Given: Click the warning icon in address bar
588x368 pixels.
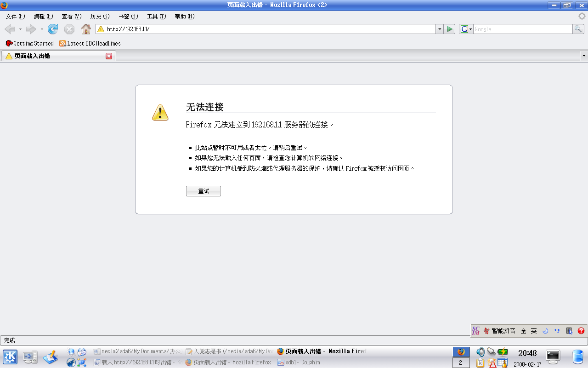Looking at the screenshot, I should [x=101, y=29].
